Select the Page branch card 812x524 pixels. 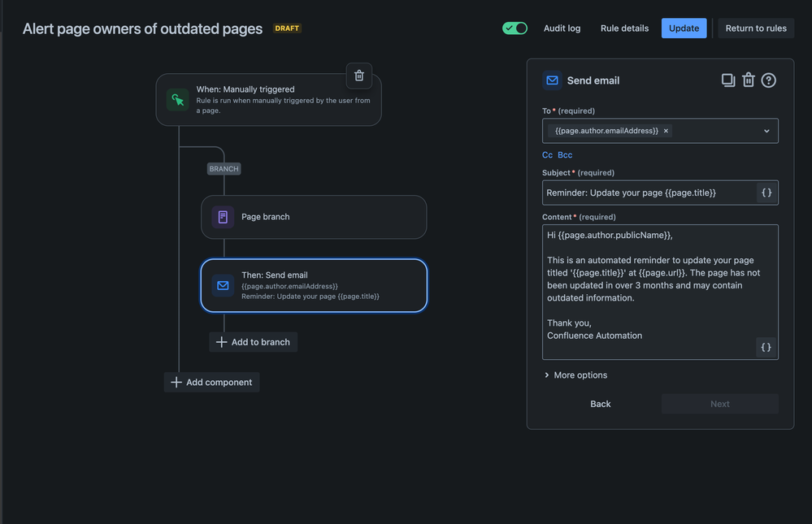click(314, 217)
